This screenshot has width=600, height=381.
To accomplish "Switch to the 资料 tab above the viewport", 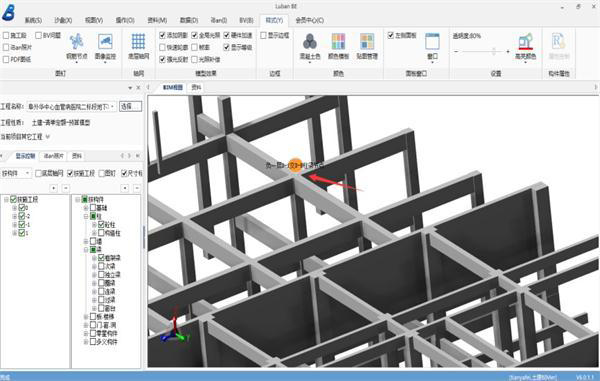I will point(196,88).
